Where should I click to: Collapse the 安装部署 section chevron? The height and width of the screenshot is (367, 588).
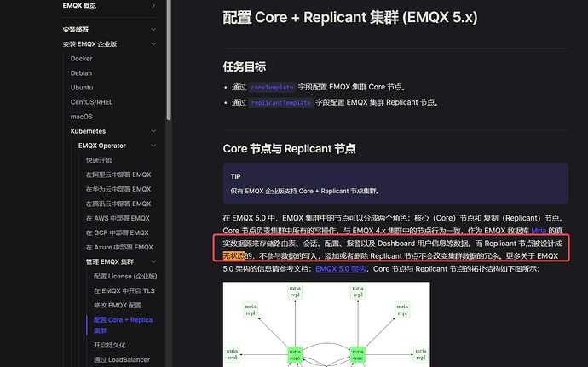[x=153, y=29]
